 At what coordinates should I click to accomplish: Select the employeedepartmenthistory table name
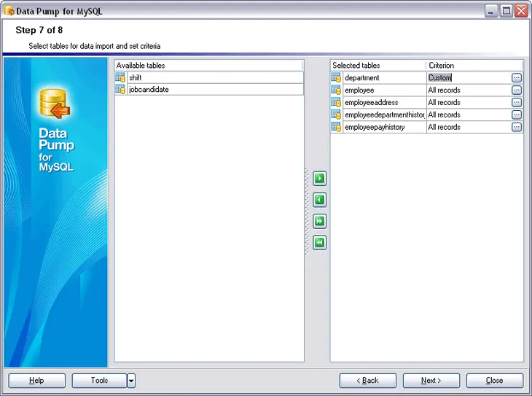point(384,114)
